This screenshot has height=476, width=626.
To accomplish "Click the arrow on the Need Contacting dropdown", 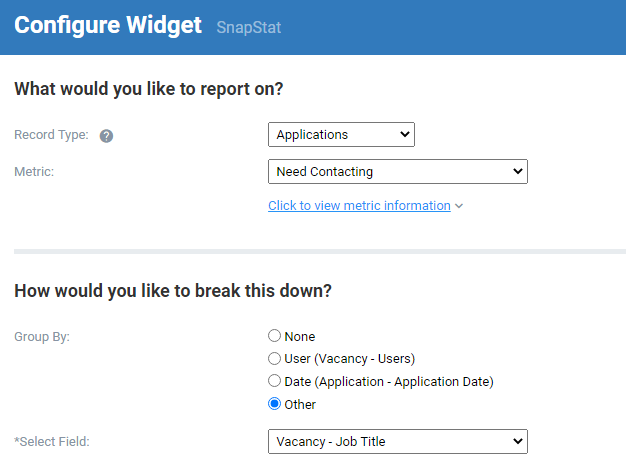I will tap(517, 171).
